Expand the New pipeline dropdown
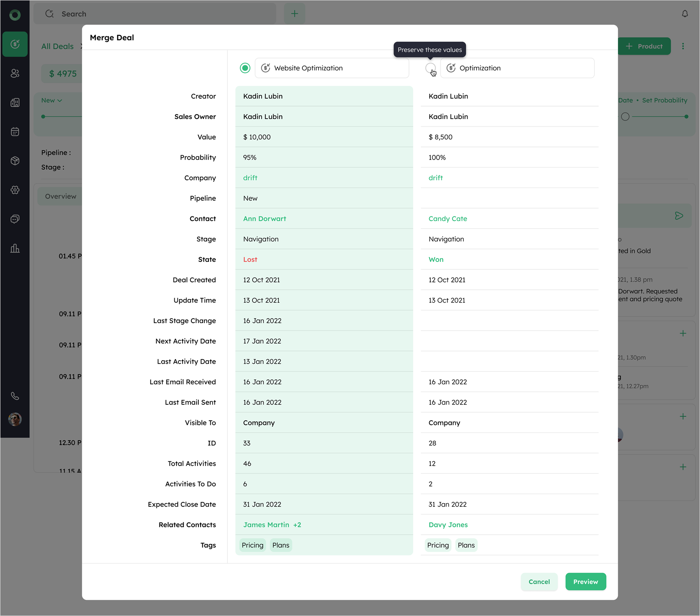This screenshot has width=700, height=616. (x=52, y=101)
